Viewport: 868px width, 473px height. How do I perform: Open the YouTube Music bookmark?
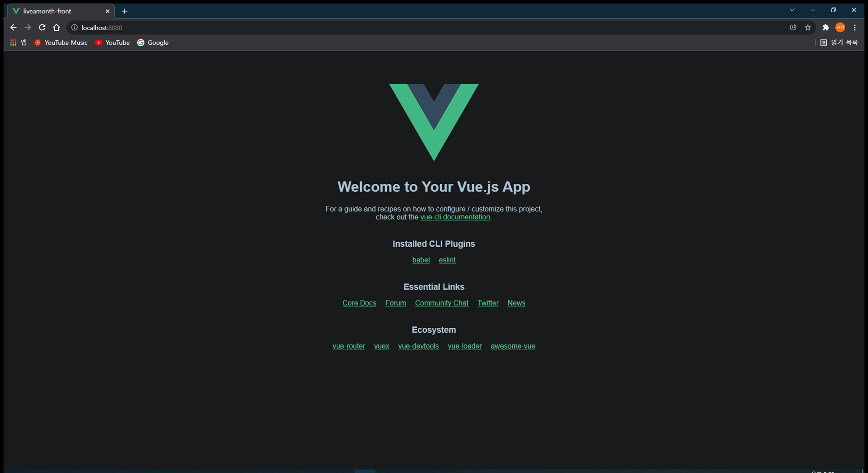61,42
